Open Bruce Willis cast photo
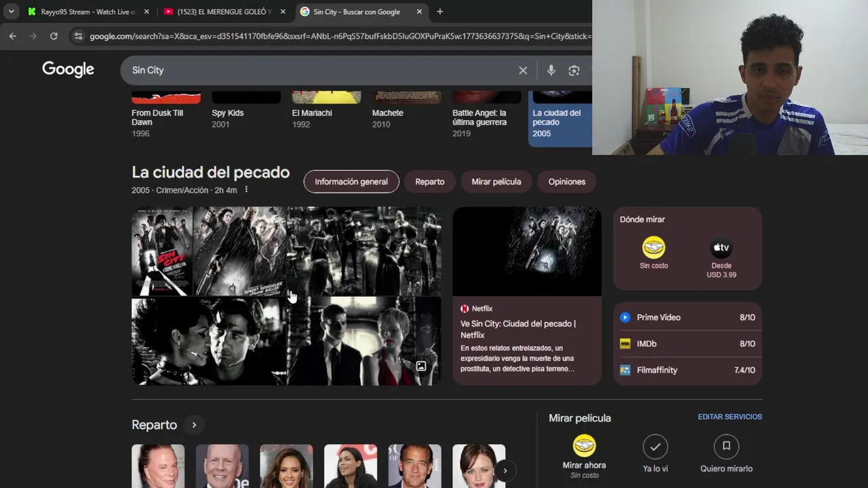 click(222, 466)
